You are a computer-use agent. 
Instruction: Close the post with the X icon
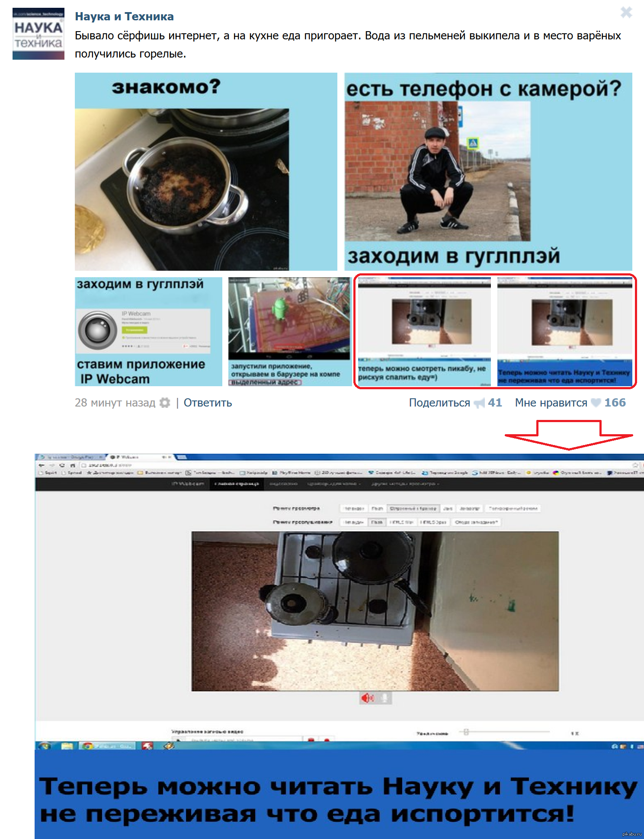[626, 12]
